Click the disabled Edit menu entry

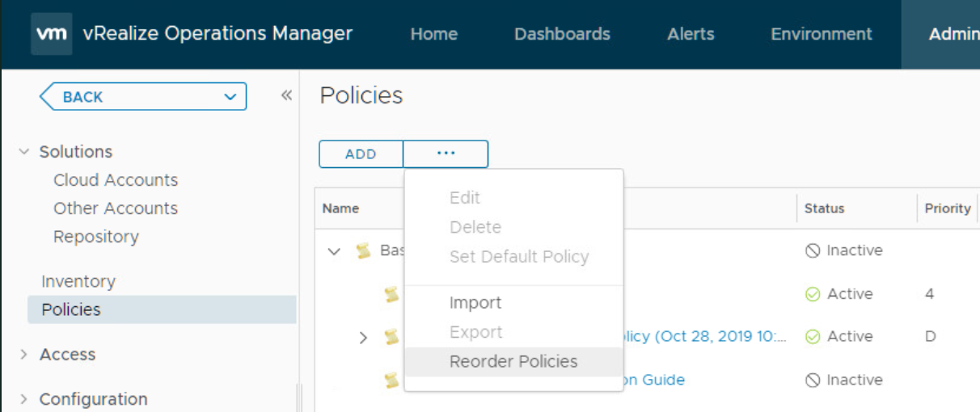(465, 198)
